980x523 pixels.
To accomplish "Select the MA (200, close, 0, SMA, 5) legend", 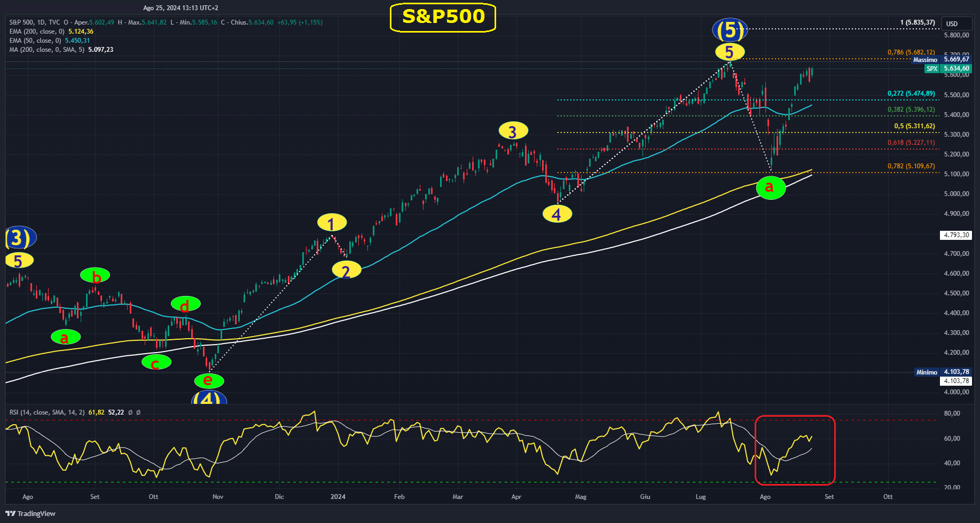I will 47,50.
